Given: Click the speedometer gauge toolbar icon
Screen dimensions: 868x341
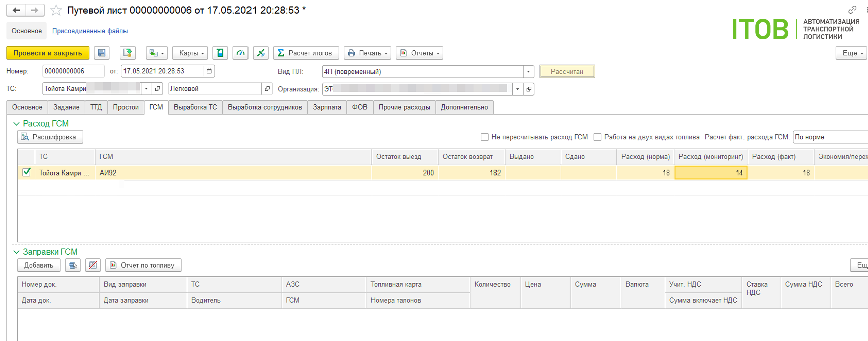Looking at the screenshot, I should pos(241,53).
